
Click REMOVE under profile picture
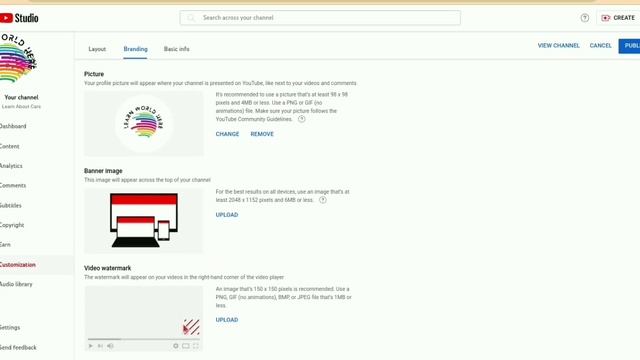(262, 134)
